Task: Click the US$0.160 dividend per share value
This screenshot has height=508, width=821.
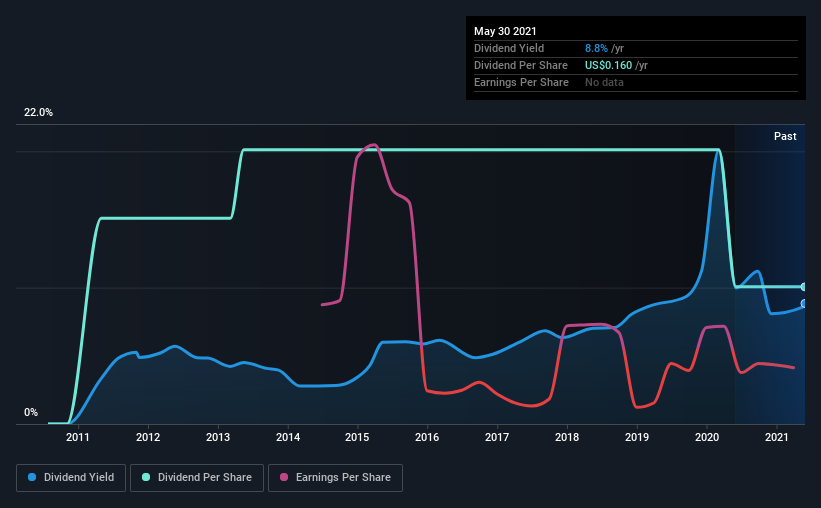Action: [608, 65]
